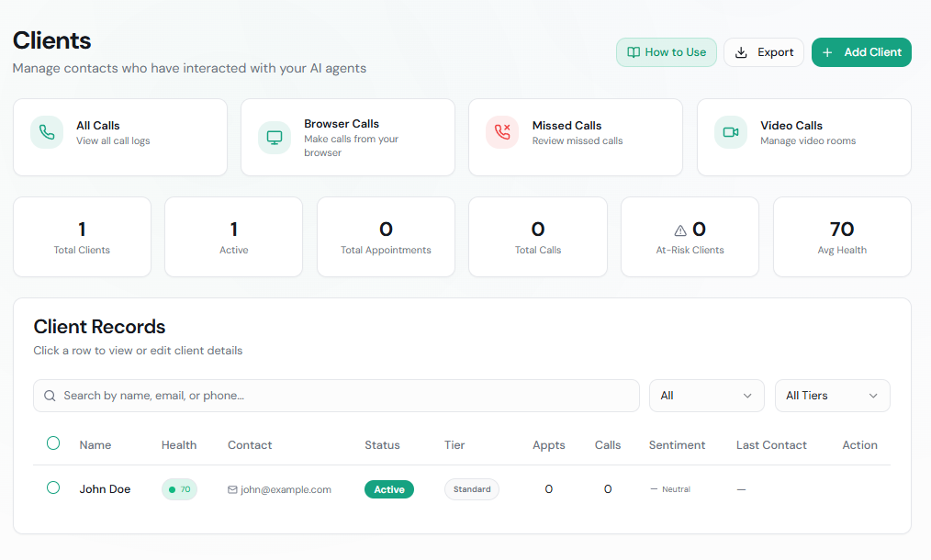931x560 pixels.
Task: Open All Calls phone icon
Action: [47, 132]
